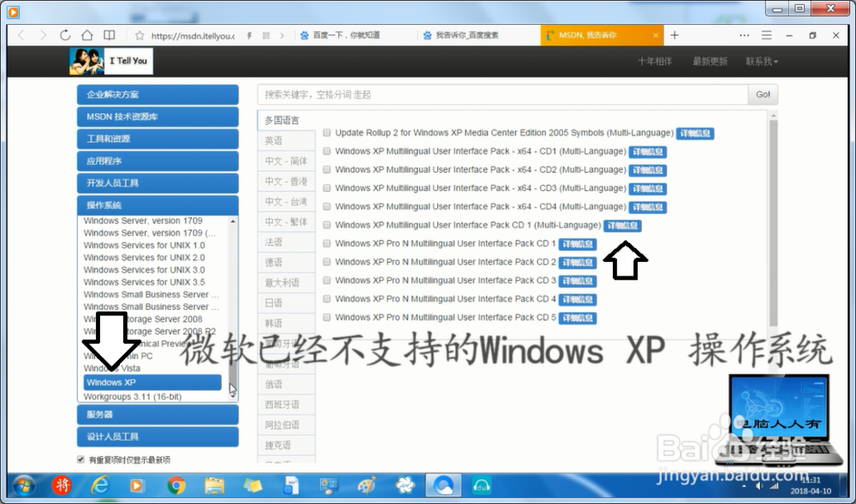The width and height of the screenshot is (856, 504).
Task: Select the 日语 language tab
Action: [x=286, y=303]
